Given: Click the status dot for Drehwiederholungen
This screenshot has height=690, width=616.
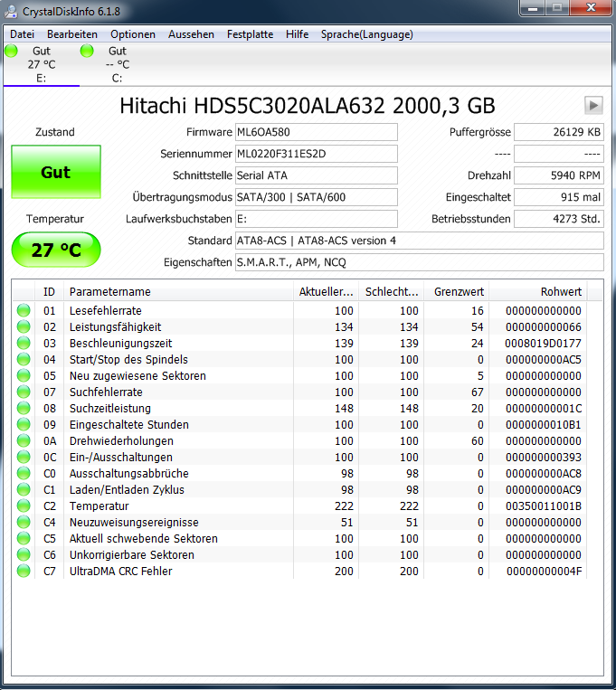Looking at the screenshot, I should (24, 441).
